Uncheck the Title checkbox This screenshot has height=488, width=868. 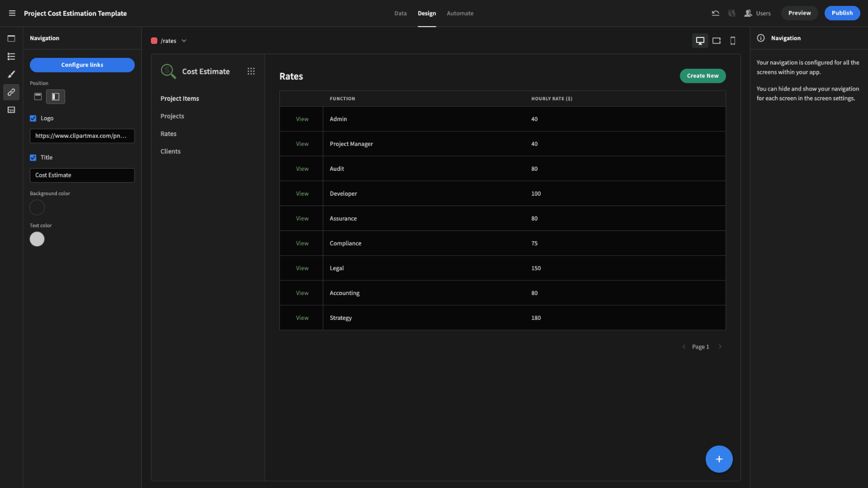coord(33,158)
